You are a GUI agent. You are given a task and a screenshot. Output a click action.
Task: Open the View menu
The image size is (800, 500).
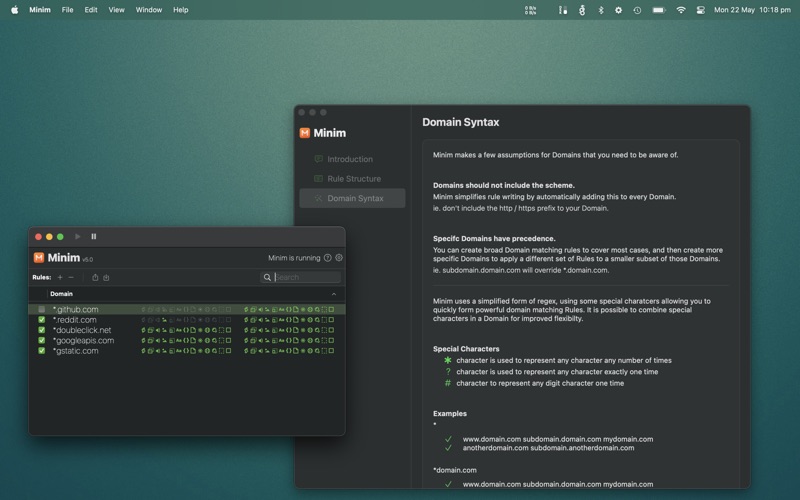(116, 10)
